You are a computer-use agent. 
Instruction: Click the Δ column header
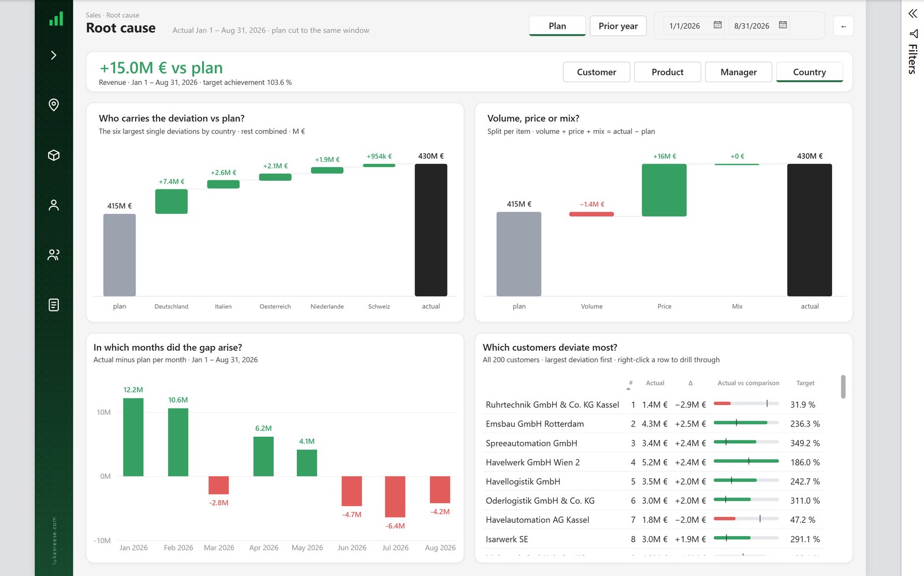(x=690, y=383)
